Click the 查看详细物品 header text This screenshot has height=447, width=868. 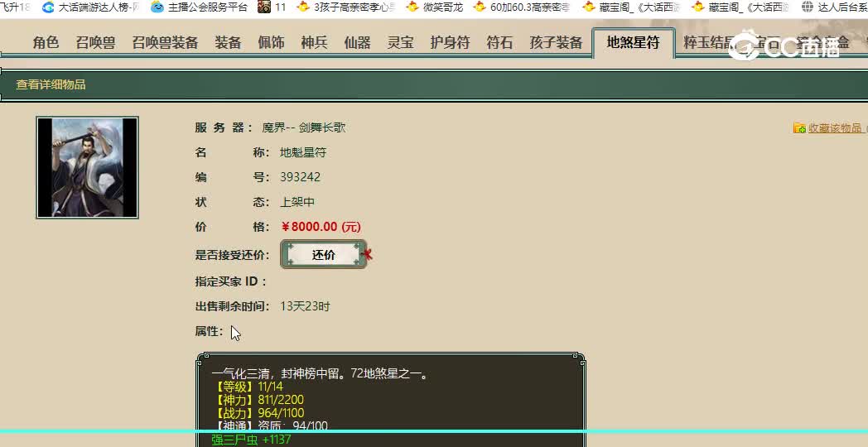[x=51, y=84]
